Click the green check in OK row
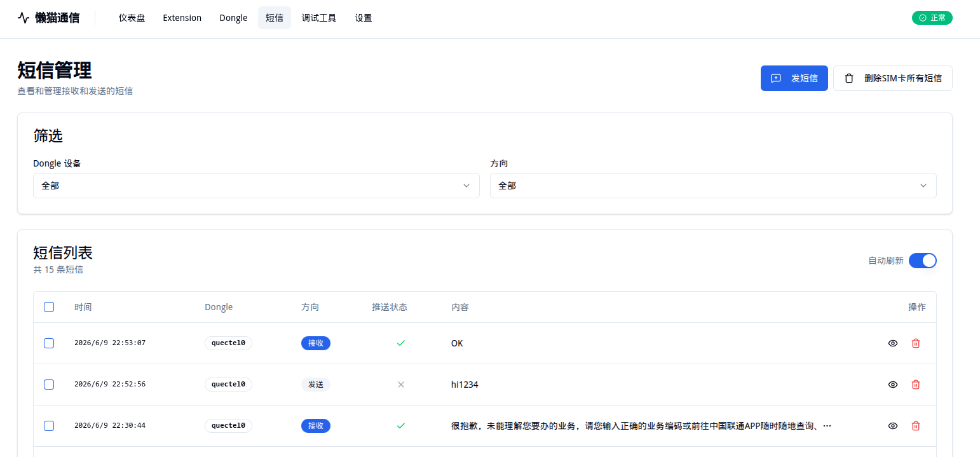980x457 pixels. point(401,343)
